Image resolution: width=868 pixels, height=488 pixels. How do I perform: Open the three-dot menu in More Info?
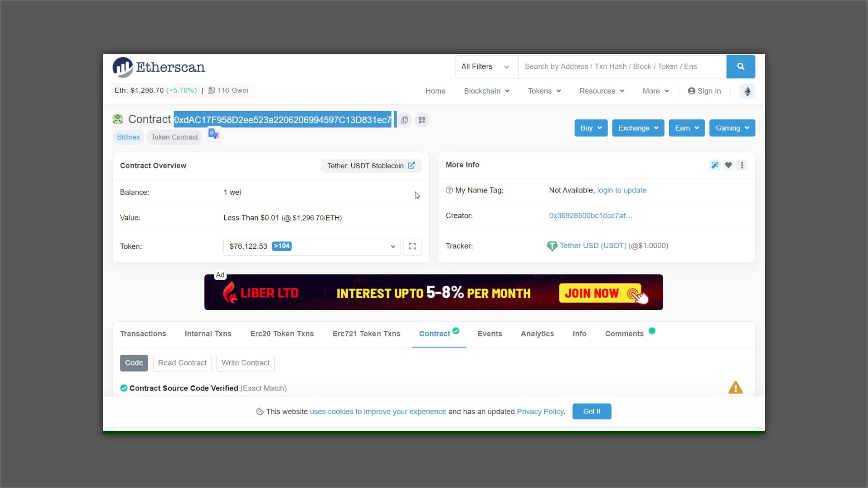click(x=742, y=165)
